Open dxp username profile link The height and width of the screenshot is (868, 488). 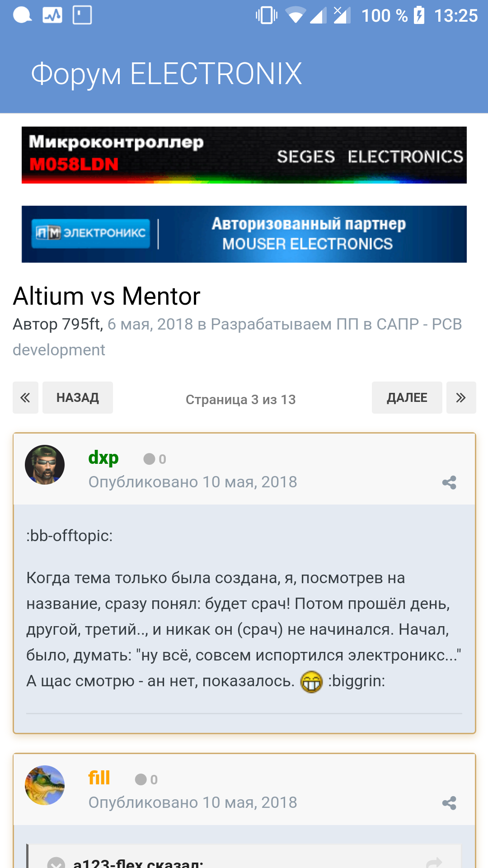pos(103,458)
